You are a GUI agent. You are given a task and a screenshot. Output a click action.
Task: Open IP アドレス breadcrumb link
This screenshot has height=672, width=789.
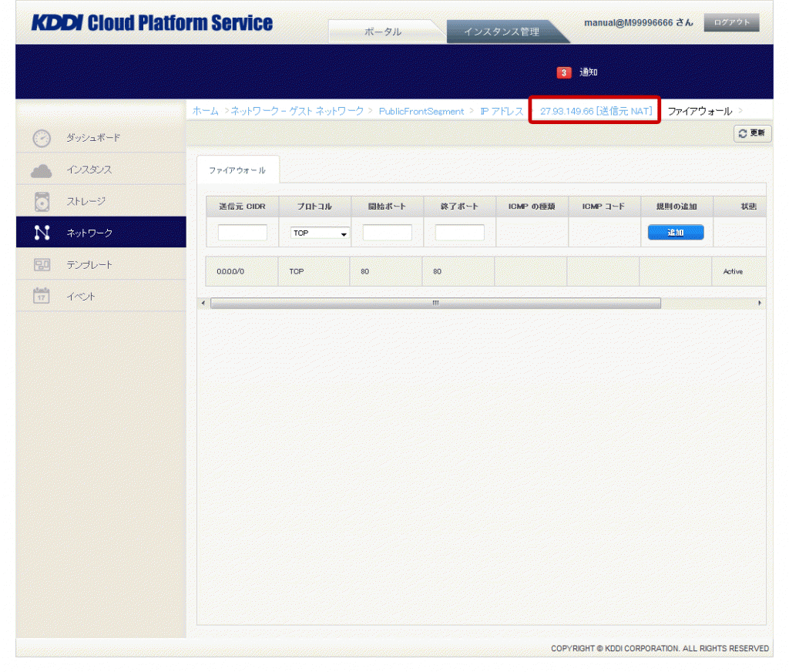tap(501, 111)
